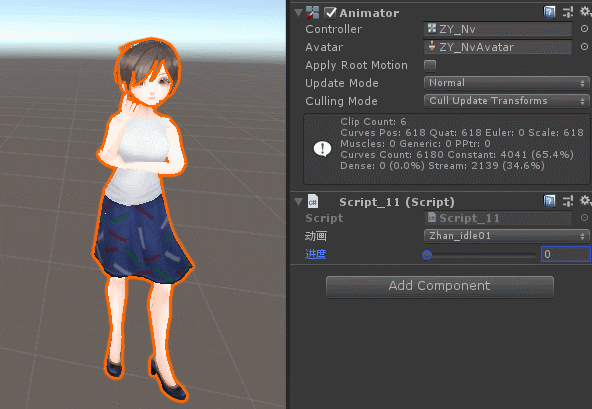This screenshot has width=592, height=409.
Task: Open object picker for Controller field
Action: (x=584, y=29)
